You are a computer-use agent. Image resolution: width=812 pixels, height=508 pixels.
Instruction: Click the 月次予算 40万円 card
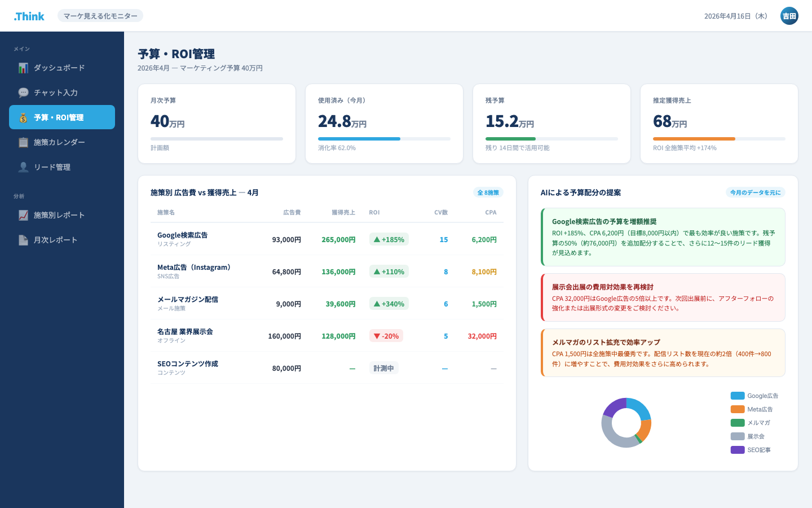[x=217, y=124]
